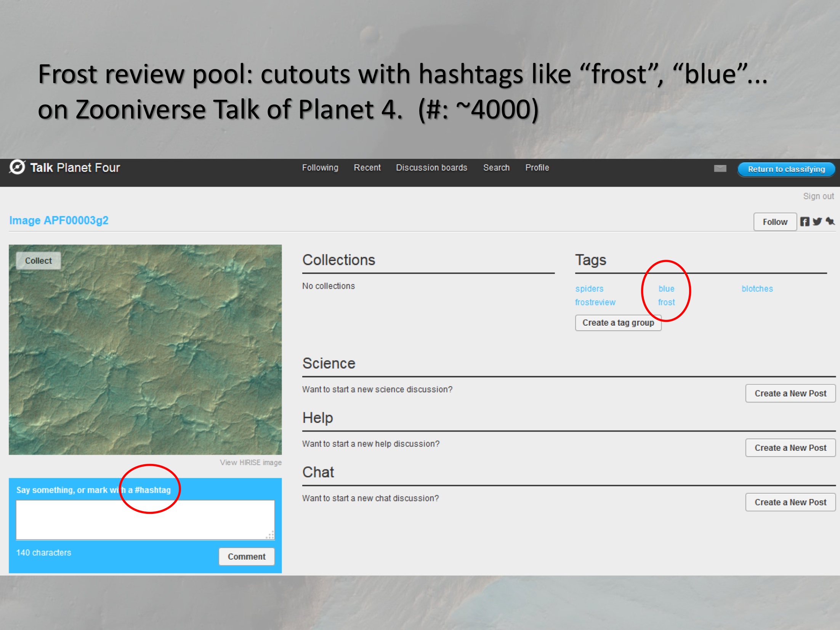Open the Profile page
Viewport: 840px width, 630px height.
(x=537, y=168)
